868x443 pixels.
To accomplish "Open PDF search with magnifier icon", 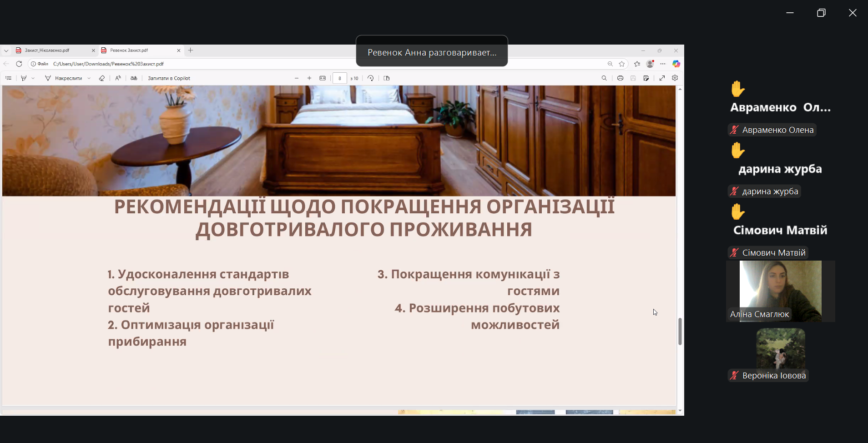I will (x=604, y=78).
